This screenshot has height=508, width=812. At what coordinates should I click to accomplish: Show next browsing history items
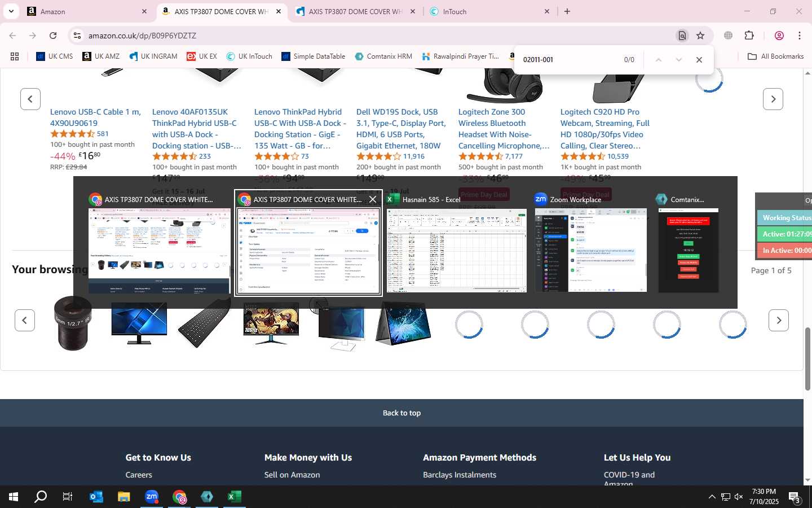coord(779,321)
